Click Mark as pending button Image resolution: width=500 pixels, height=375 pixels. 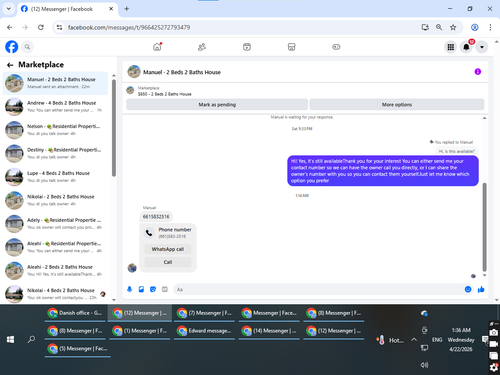(x=217, y=104)
